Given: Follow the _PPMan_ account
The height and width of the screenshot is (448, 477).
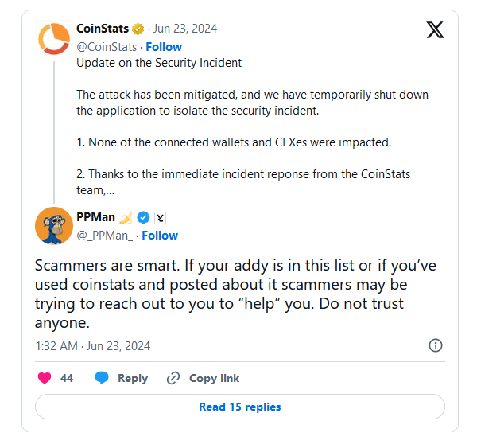Looking at the screenshot, I should click(160, 236).
